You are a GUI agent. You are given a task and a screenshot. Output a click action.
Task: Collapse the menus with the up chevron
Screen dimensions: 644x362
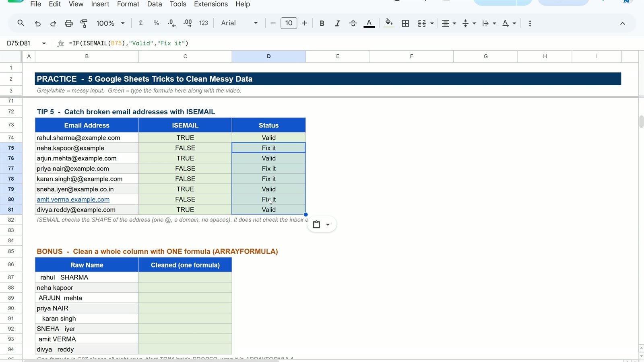pyautogui.click(x=622, y=23)
